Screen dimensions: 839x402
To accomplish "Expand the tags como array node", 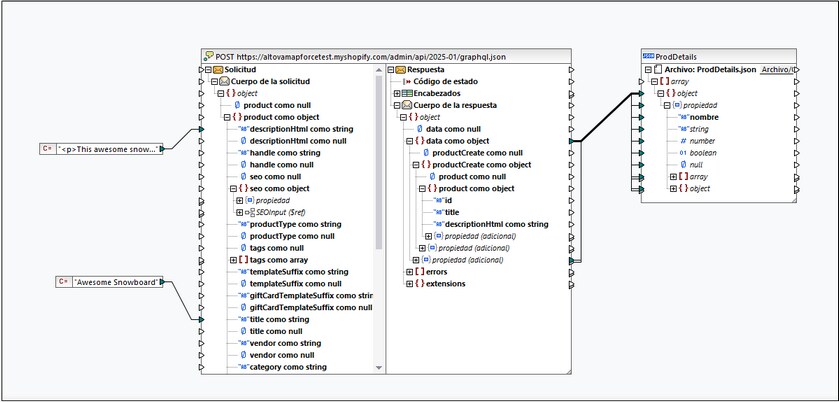I will click(233, 260).
